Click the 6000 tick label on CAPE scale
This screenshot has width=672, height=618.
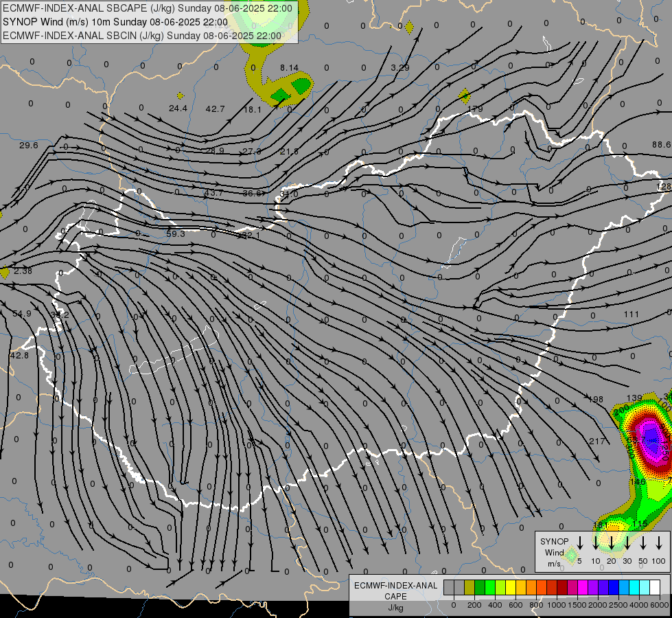(x=660, y=605)
